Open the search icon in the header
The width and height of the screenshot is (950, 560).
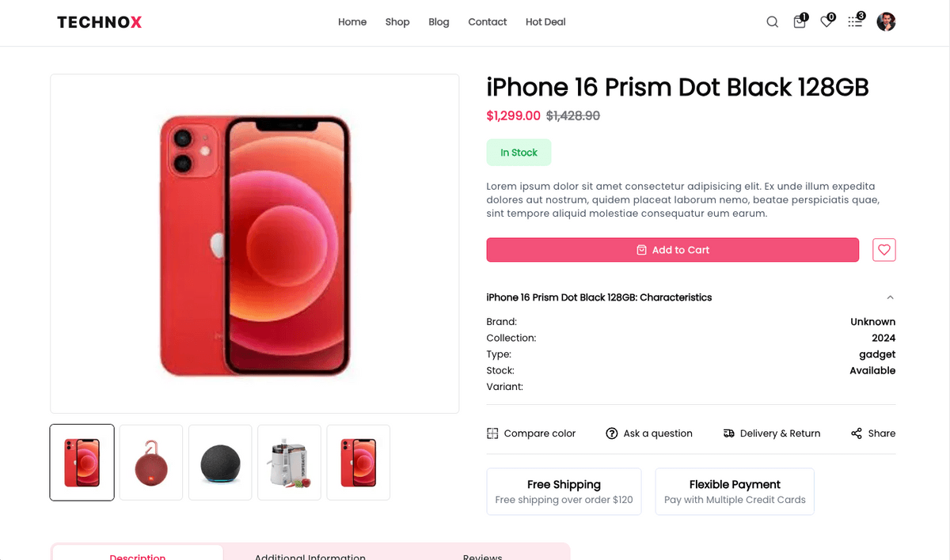(772, 21)
